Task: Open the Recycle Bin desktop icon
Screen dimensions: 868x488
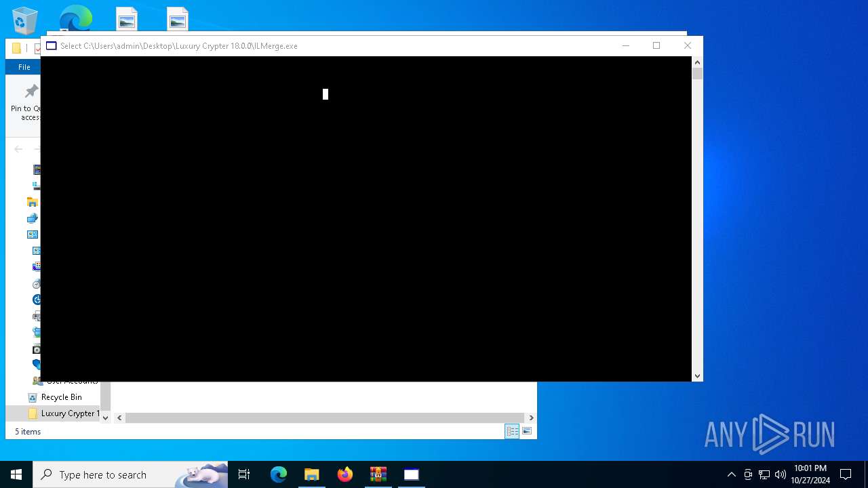Action: (x=25, y=20)
